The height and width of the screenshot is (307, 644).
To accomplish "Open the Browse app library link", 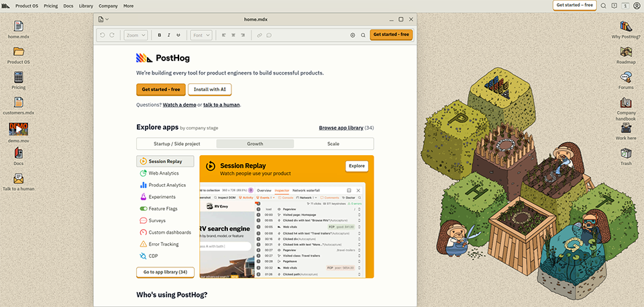I will (341, 128).
